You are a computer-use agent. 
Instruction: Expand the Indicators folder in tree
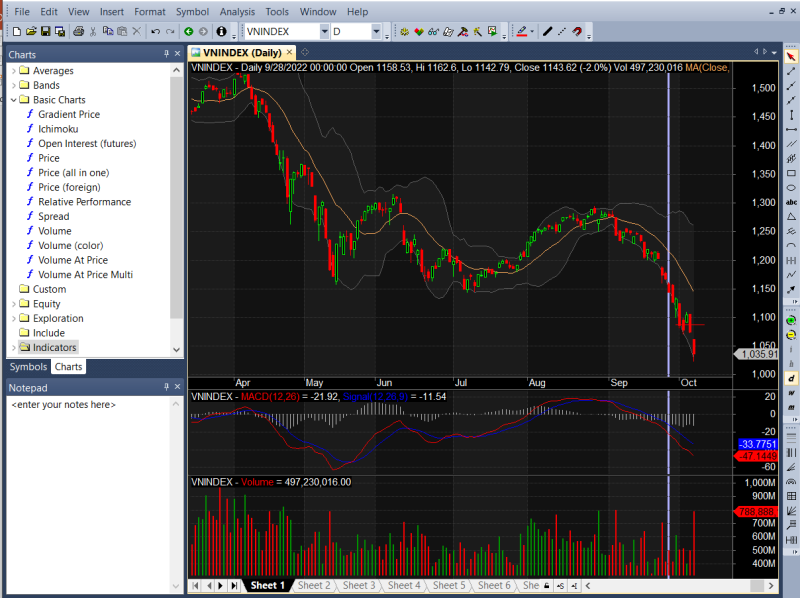coord(13,348)
